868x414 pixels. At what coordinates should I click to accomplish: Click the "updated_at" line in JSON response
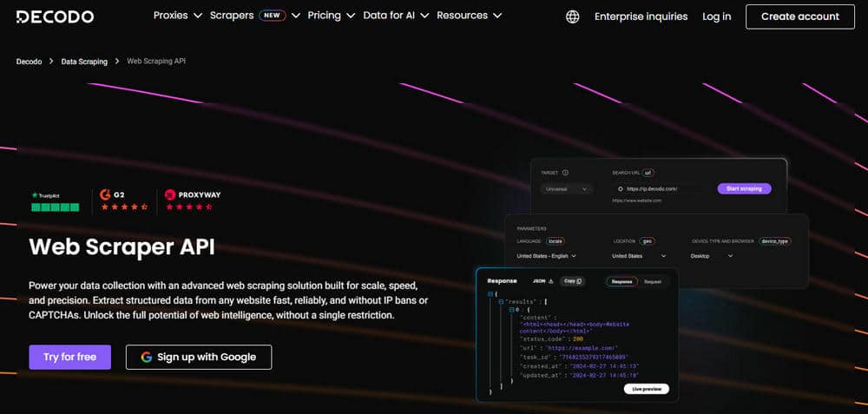[x=580, y=375]
